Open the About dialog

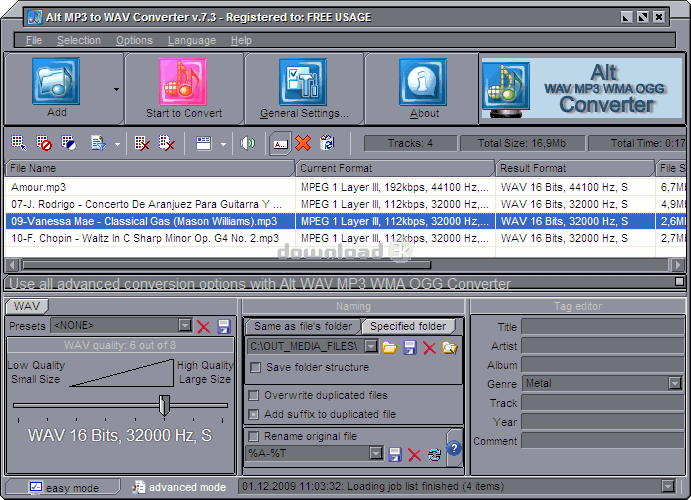click(x=423, y=89)
